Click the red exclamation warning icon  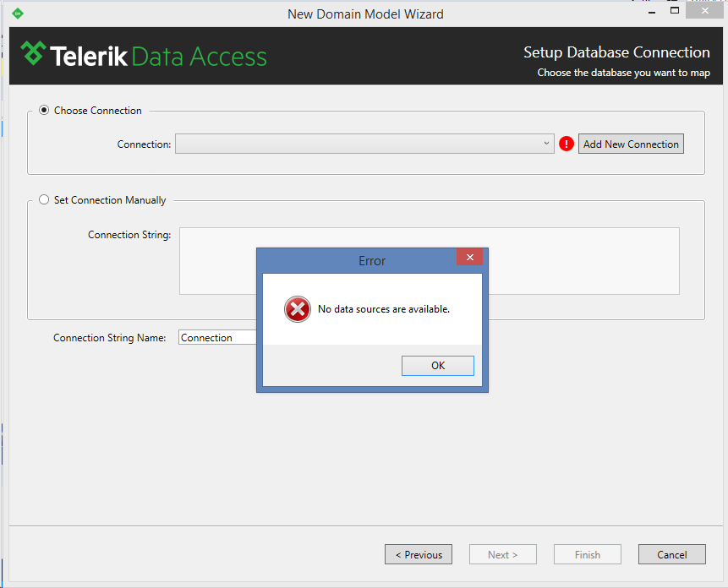[567, 144]
